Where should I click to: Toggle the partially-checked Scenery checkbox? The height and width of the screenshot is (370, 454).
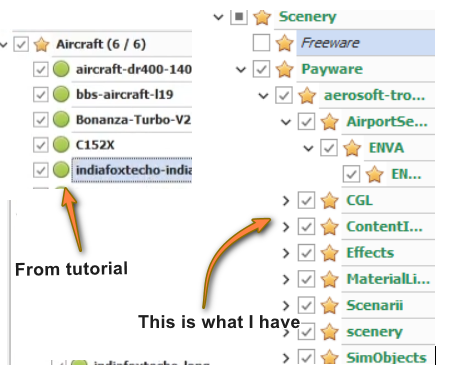(x=239, y=16)
